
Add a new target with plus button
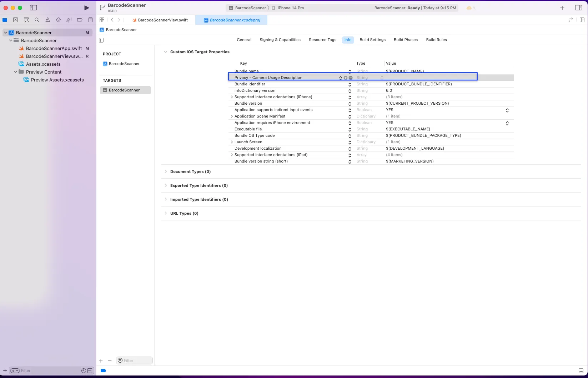(x=101, y=361)
